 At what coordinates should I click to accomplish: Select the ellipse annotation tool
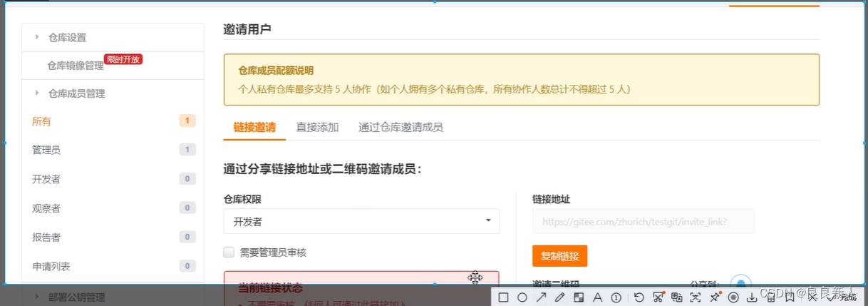[x=522, y=297]
